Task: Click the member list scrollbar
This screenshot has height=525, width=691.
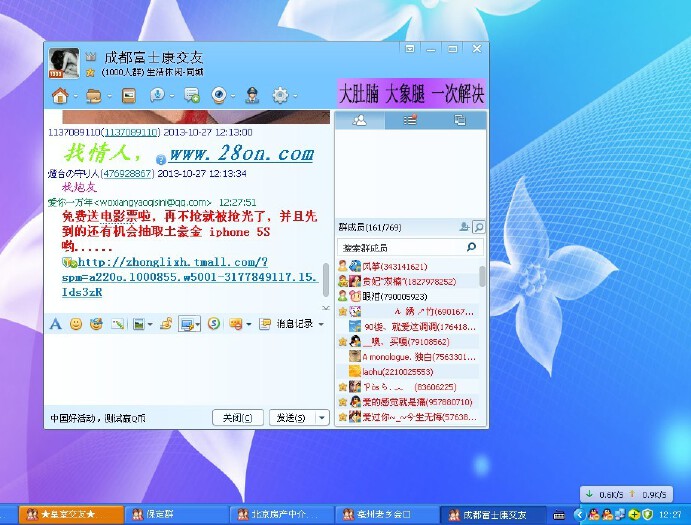Action: [482, 276]
